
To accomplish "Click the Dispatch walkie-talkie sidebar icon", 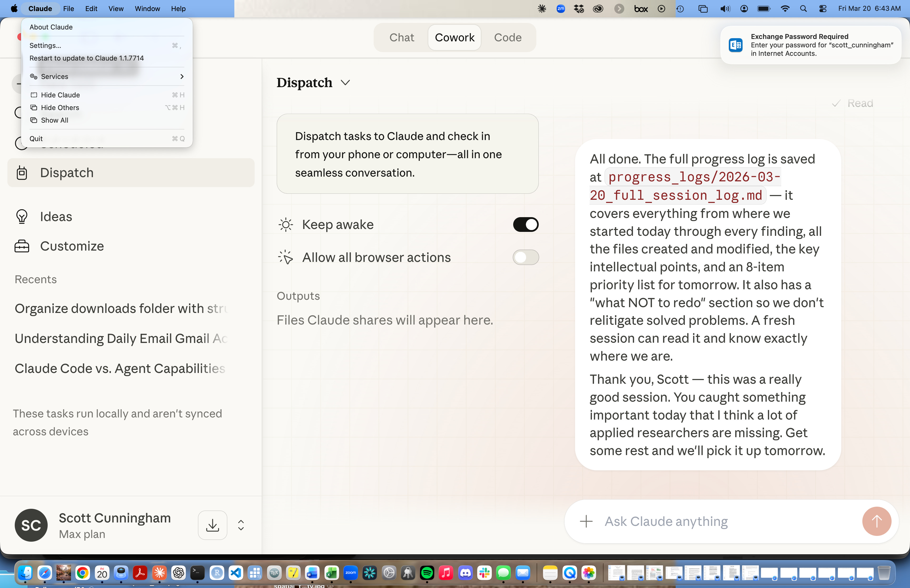I will click(x=22, y=173).
